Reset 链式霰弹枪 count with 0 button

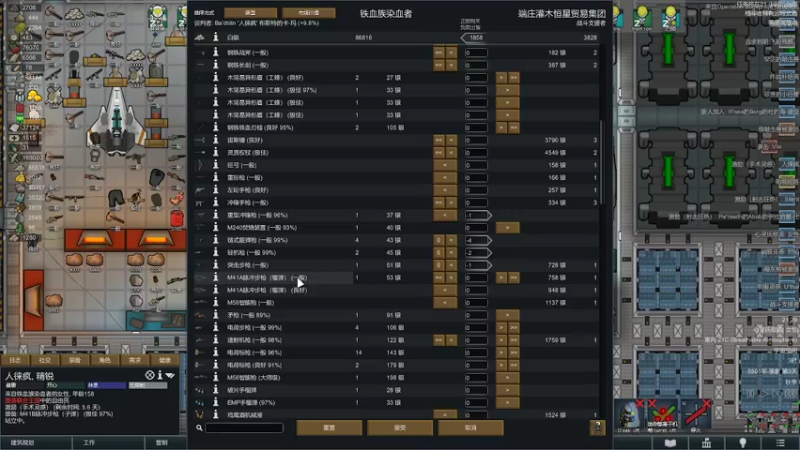[x=439, y=240]
